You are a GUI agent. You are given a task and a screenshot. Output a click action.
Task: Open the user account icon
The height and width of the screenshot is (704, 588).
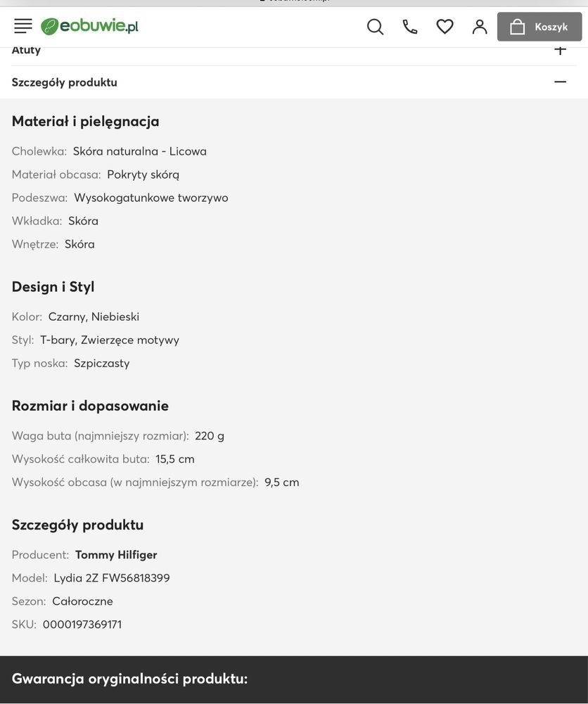480,27
